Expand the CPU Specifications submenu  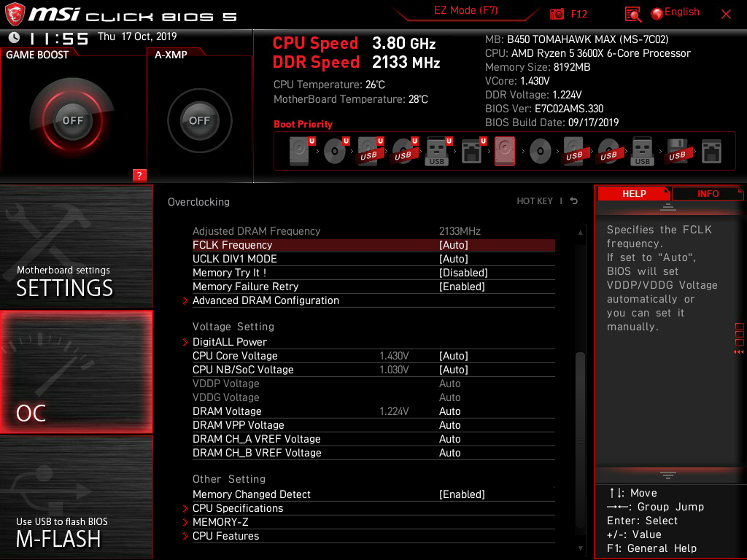[373, 508]
